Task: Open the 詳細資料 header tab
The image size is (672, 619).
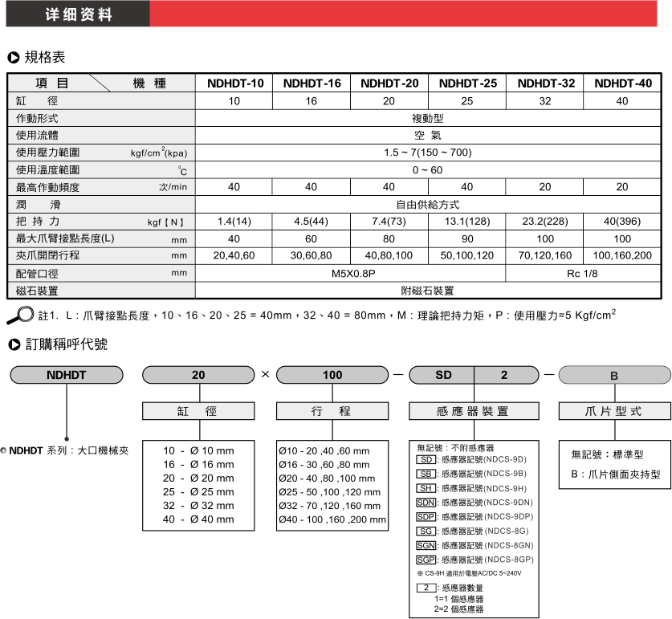Action: 78,14
